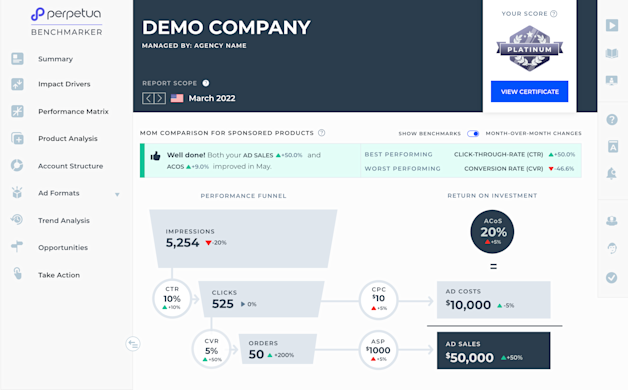Open the Performance Matrix menu item

pos(73,111)
